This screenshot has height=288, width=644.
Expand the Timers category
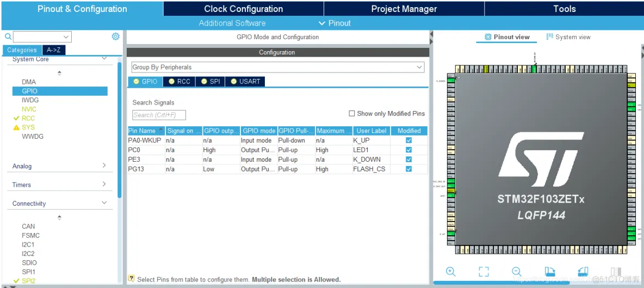[104, 183]
